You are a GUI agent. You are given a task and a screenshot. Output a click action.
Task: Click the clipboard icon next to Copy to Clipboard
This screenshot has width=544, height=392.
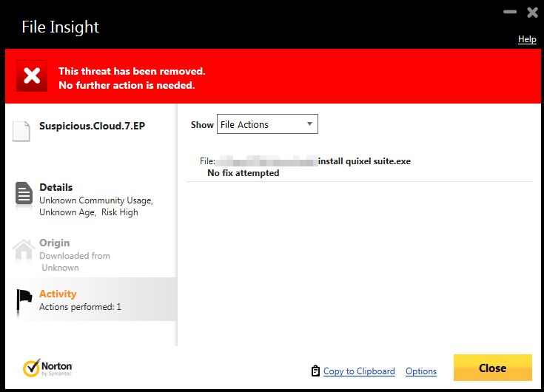pyautogui.click(x=315, y=371)
